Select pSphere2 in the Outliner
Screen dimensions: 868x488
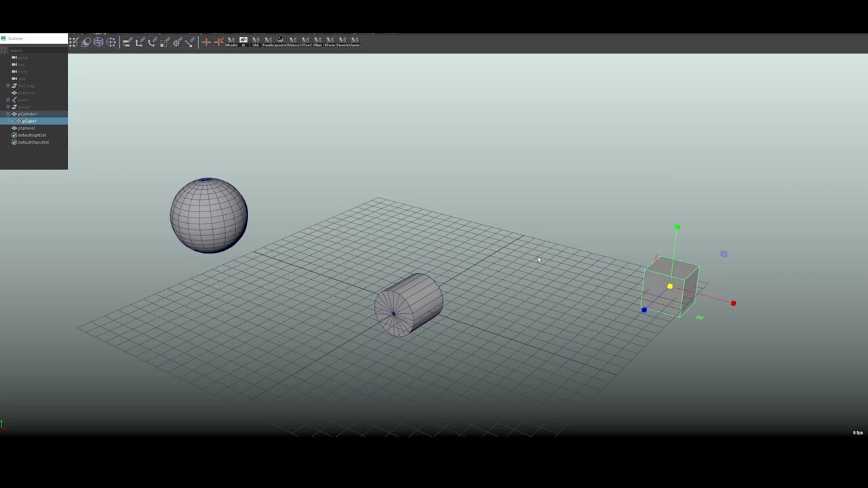[x=27, y=128]
